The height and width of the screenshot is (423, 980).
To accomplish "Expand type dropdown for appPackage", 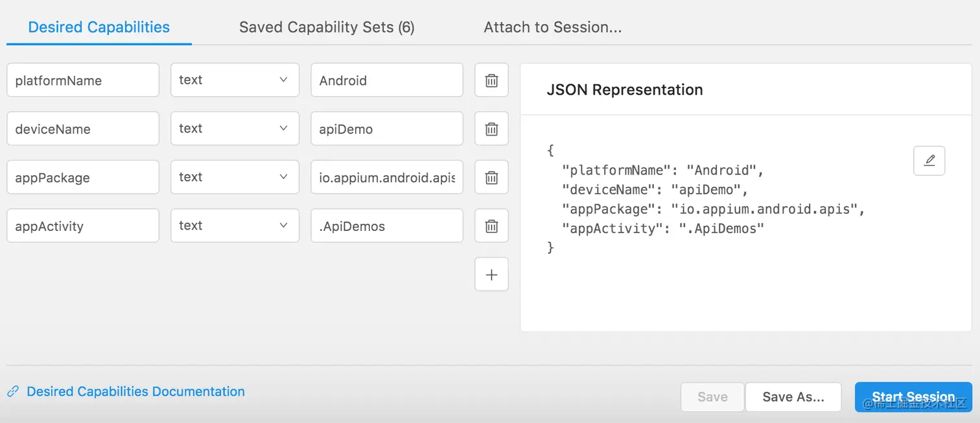I will [x=235, y=177].
